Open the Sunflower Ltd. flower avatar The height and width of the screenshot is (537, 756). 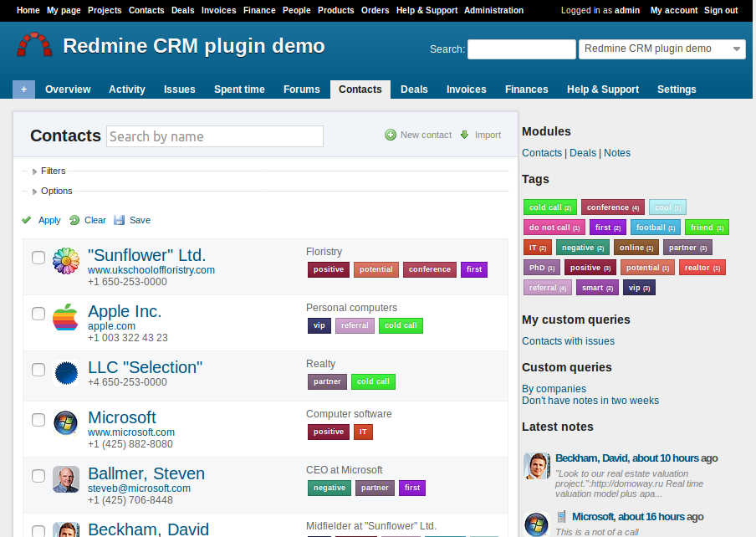pyautogui.click(x=66, y=262)
